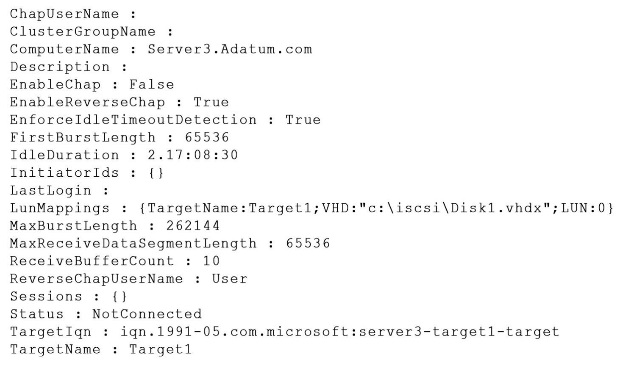Click the TargetName value Target1
Screen dimensions: 625x369
click(161, 349)
